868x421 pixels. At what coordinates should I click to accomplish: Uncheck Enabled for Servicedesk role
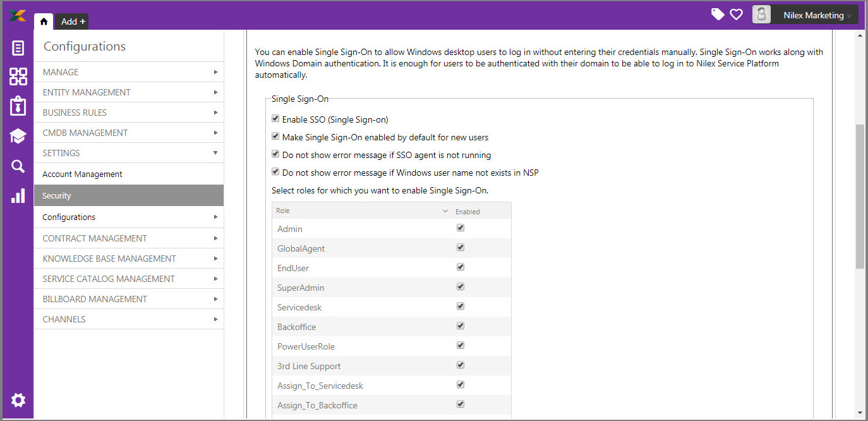(x=461, y=306)
